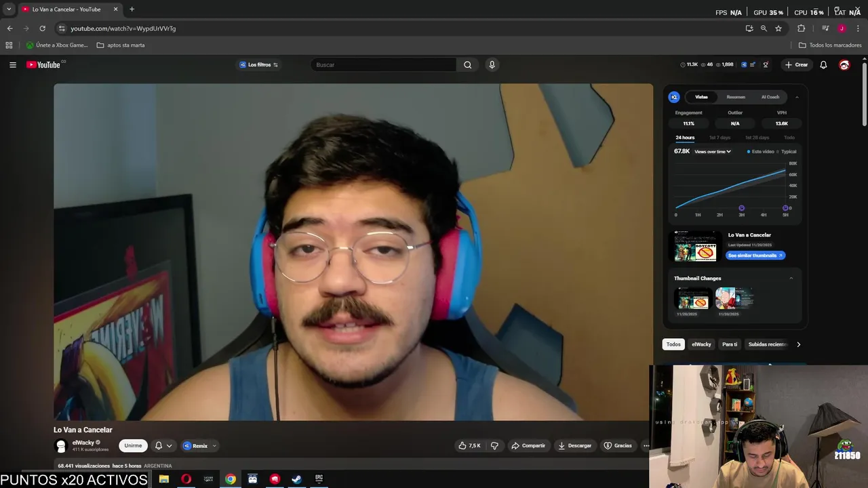Like the video with the thumbs-up icon

[x=462, y=445]
